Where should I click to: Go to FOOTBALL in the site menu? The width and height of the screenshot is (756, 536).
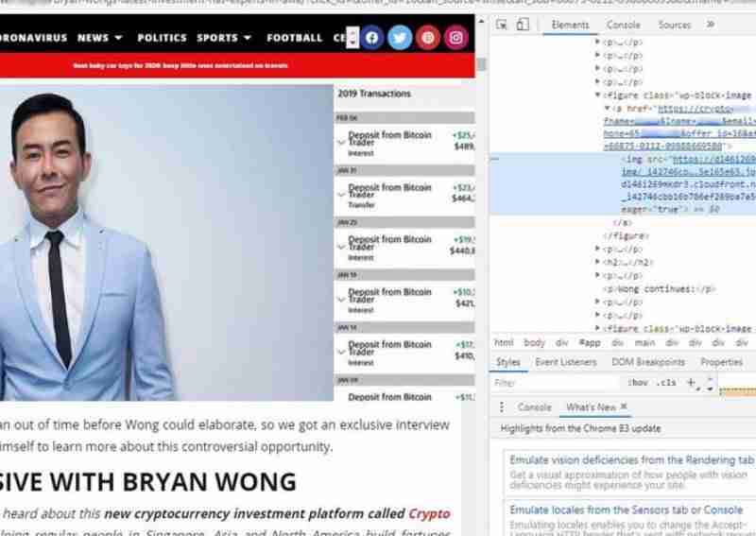coord(294,38)
